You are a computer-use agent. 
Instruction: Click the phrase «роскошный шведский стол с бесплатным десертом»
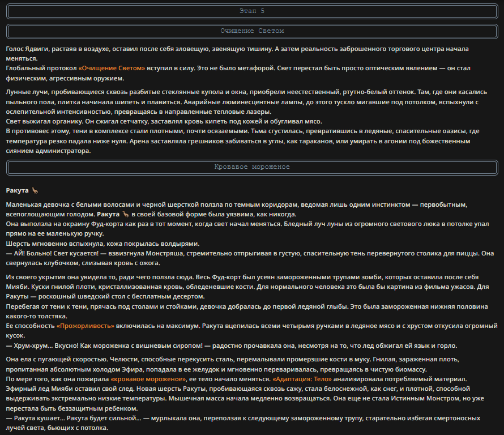(x=122, y=297)
